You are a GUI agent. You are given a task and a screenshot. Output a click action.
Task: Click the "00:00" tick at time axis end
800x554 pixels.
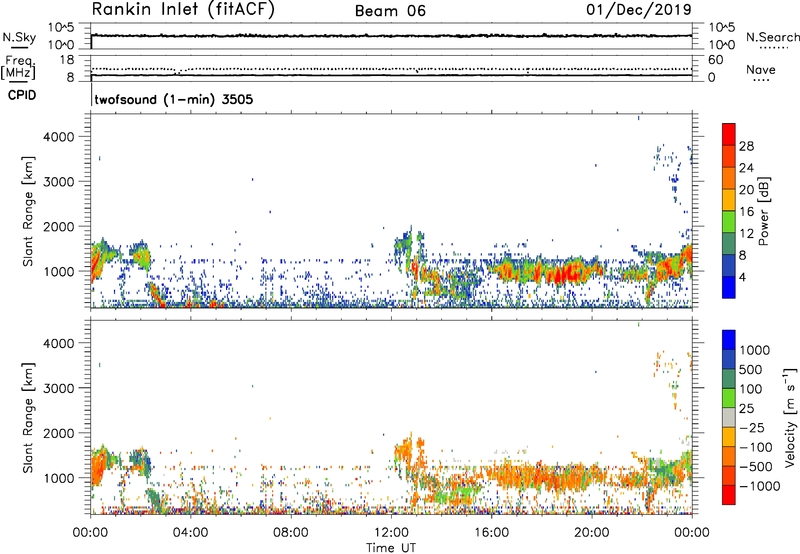[x=692, y=533]
